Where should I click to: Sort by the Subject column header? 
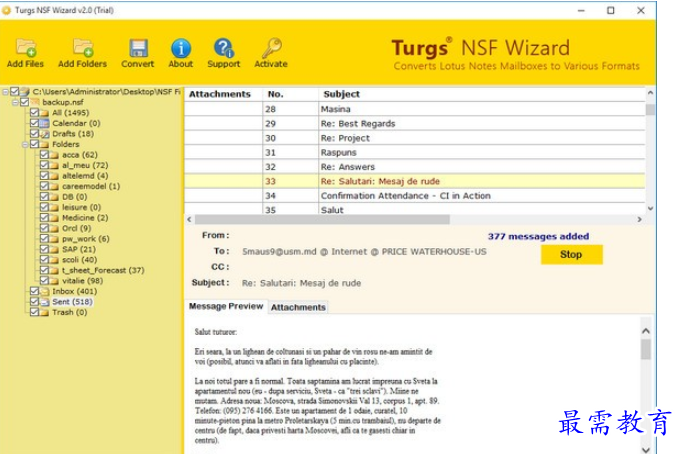click(482, 94)
